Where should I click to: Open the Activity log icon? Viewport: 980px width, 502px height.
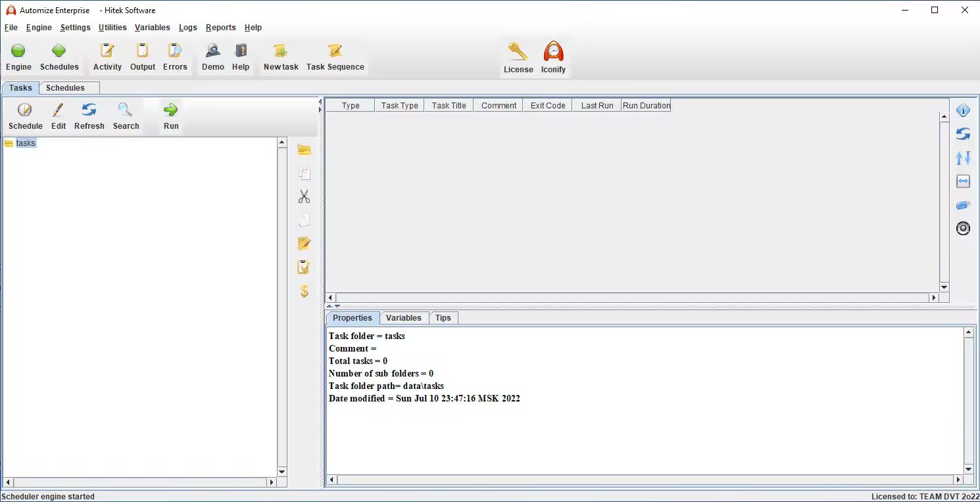pyautogui.click(x=107, y=51)
